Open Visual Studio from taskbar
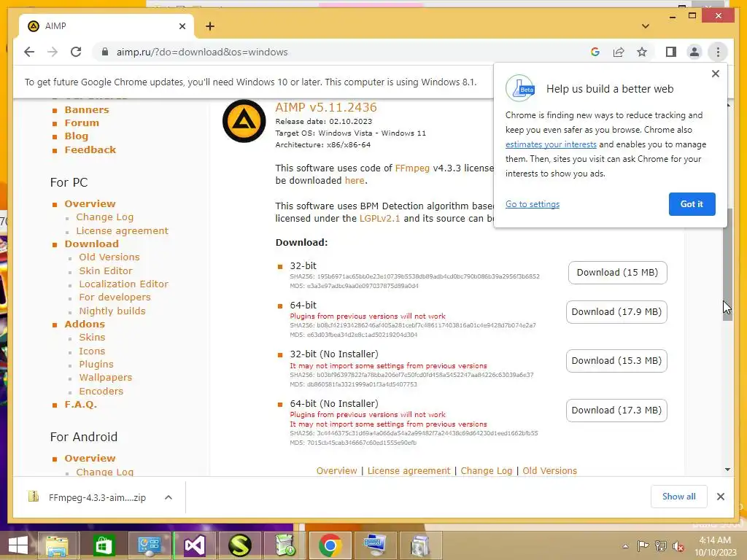Image resolution: width=747 pixels, height=560 pixels. point(194,545)
